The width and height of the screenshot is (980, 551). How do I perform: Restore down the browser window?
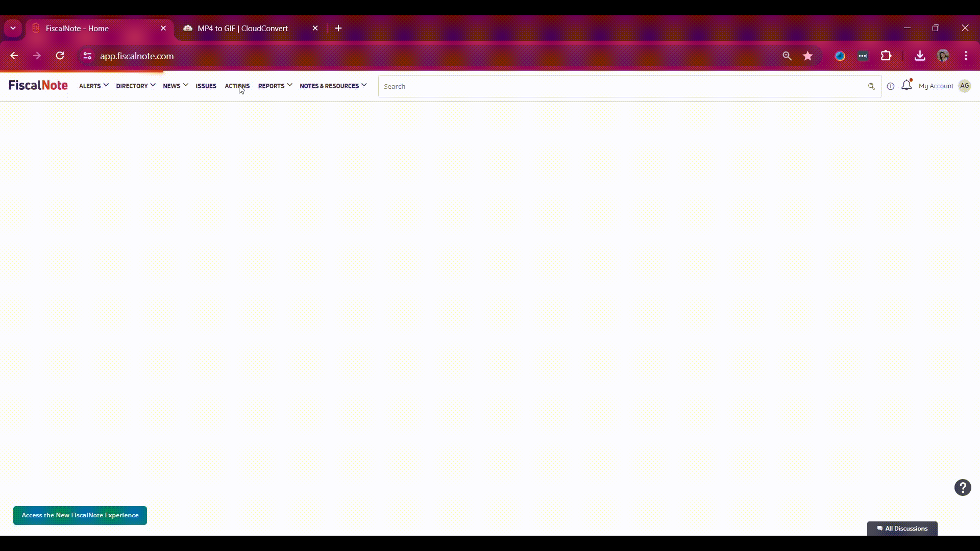[x=936, y=28]
